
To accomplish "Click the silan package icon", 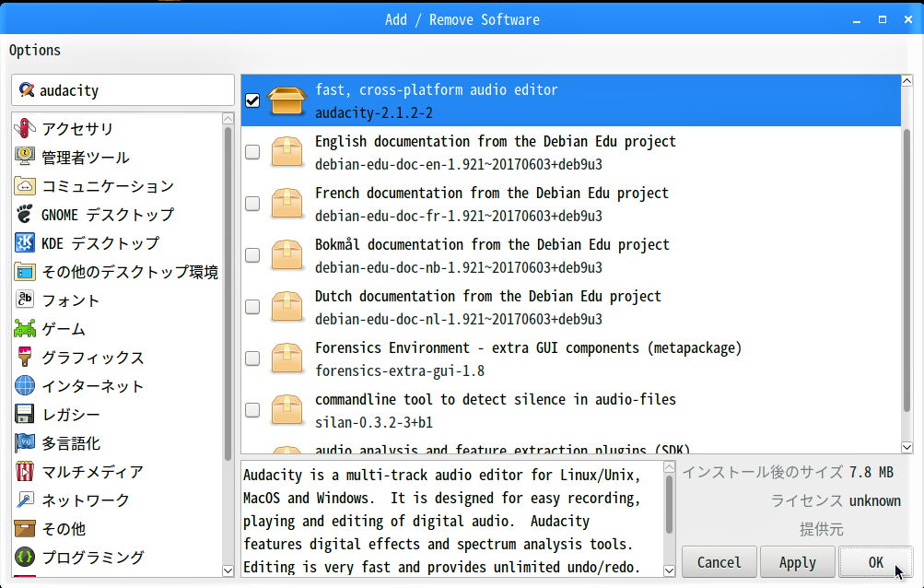I will [287, 410].
